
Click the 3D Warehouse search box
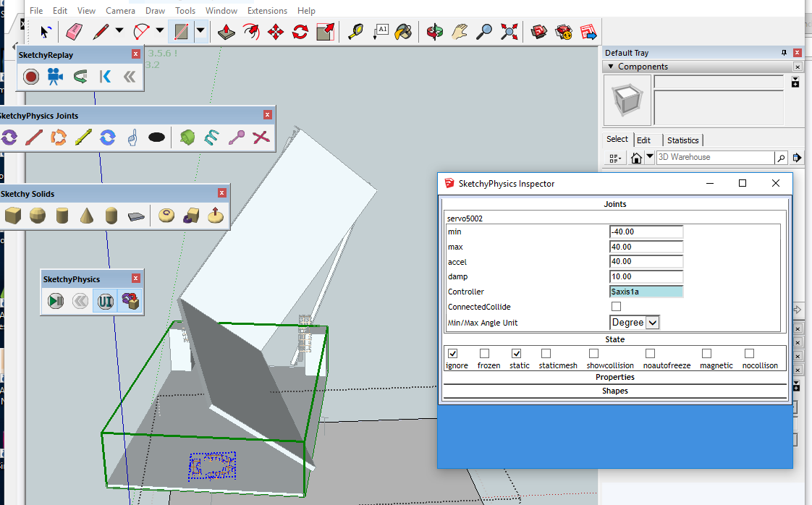point(715,158)
